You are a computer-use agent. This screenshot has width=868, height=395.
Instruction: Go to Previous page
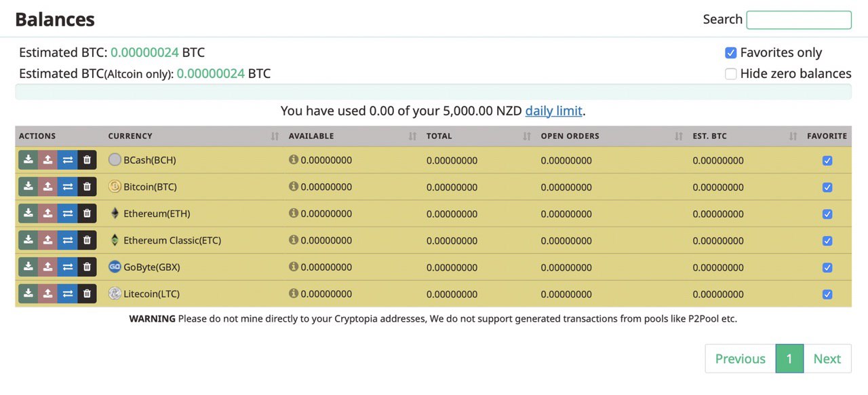[x=741, y=358]
